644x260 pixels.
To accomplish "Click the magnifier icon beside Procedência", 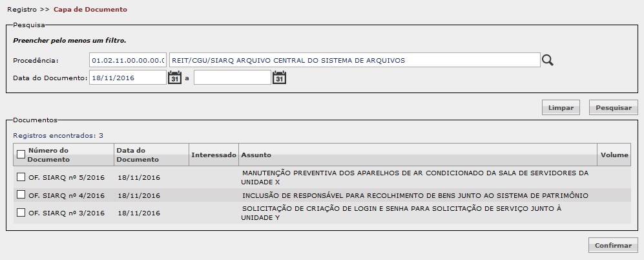I will 548,61.
